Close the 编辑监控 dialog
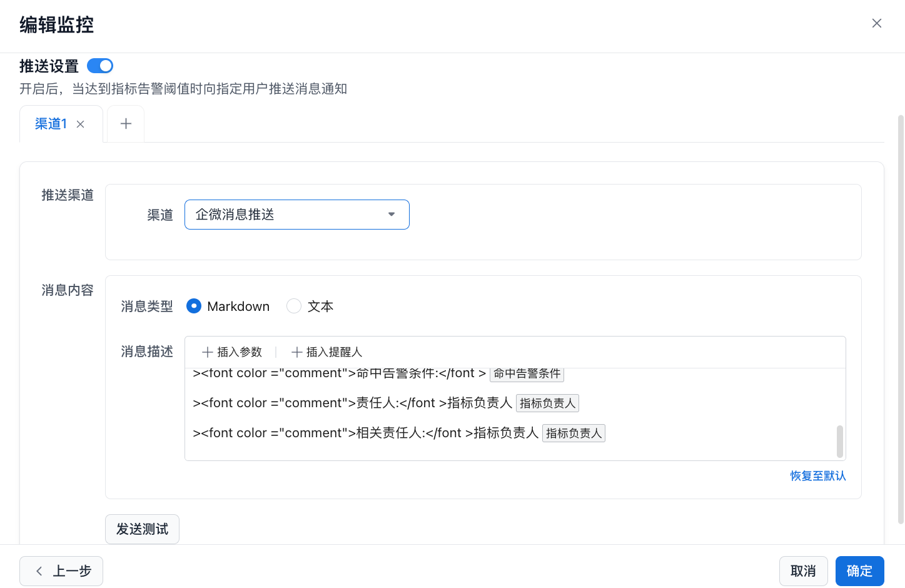905x588 pixels. click(876, 23)
